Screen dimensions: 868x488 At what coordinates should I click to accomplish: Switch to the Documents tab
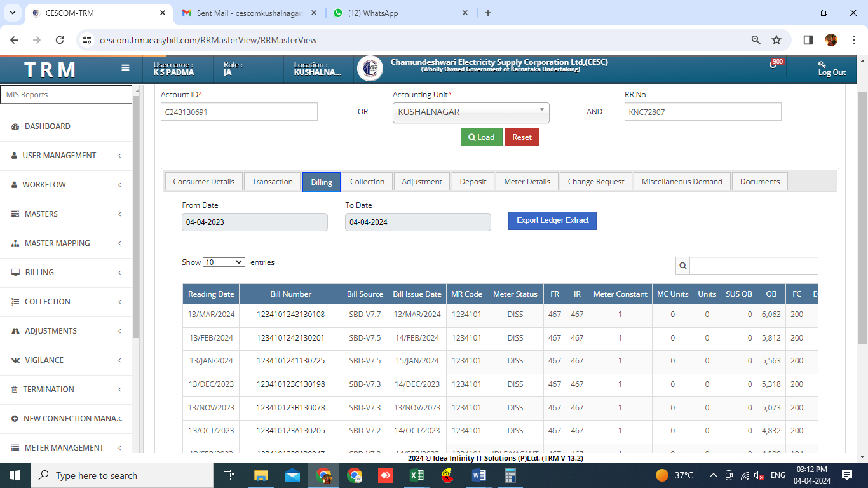760,182
